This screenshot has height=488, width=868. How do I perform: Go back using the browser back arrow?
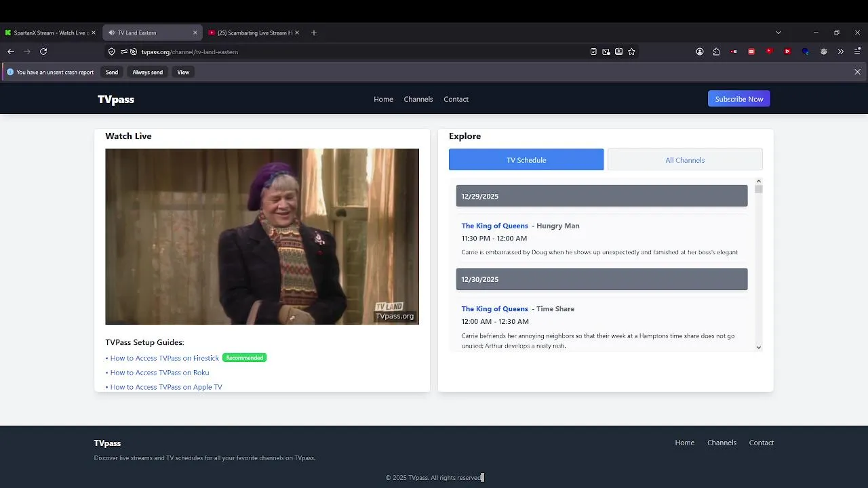[x=11, y=52]
